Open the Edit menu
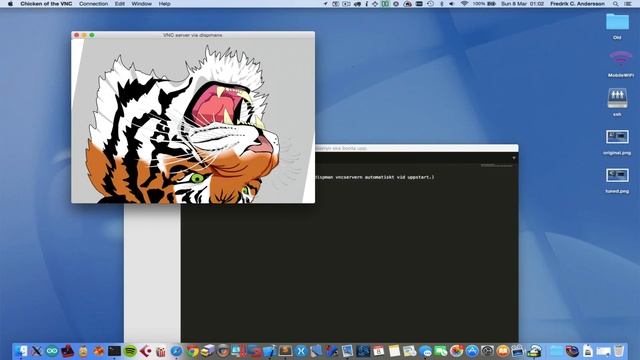 120,4
